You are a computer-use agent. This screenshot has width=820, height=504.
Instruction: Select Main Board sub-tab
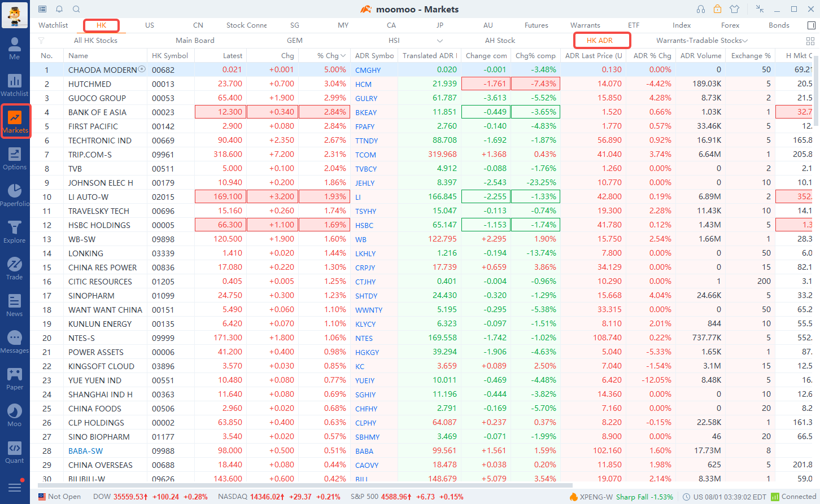195,41
